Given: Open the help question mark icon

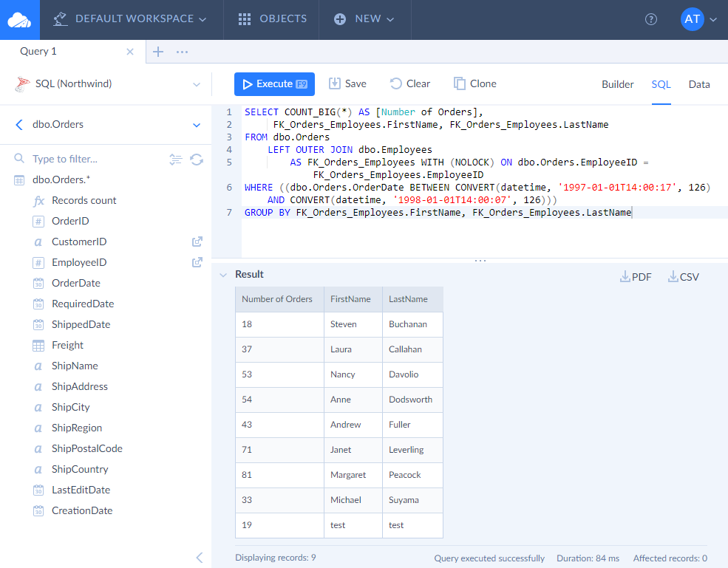Looking at the screenshot, I should pos(651,19).
